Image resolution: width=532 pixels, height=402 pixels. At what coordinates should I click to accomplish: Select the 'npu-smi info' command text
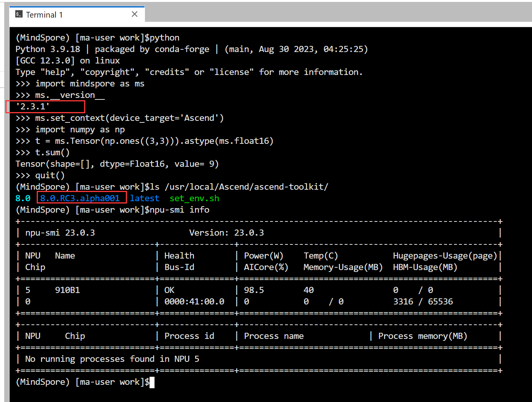coord(180,210)
